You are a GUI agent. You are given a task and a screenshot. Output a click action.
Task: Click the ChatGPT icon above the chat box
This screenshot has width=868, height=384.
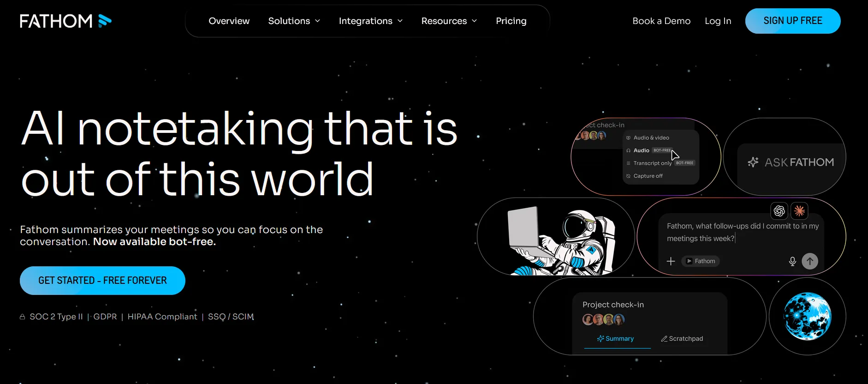[779, 211]
